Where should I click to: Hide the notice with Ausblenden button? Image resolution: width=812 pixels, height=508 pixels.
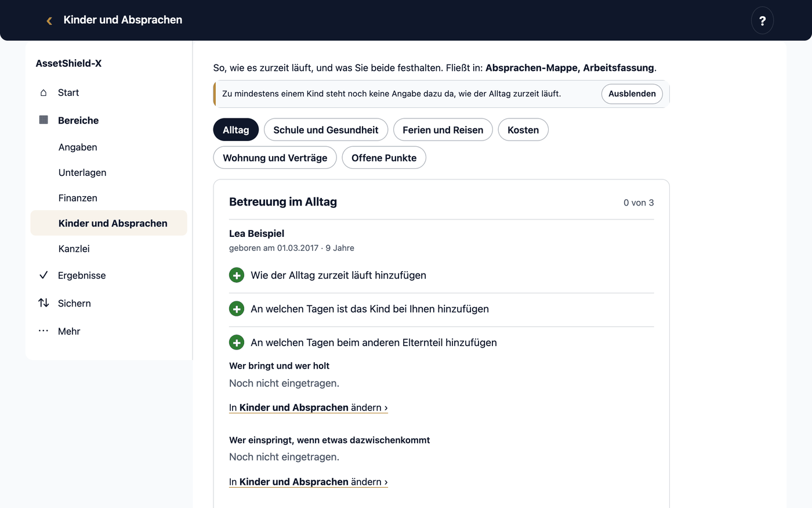click(632, 93)
